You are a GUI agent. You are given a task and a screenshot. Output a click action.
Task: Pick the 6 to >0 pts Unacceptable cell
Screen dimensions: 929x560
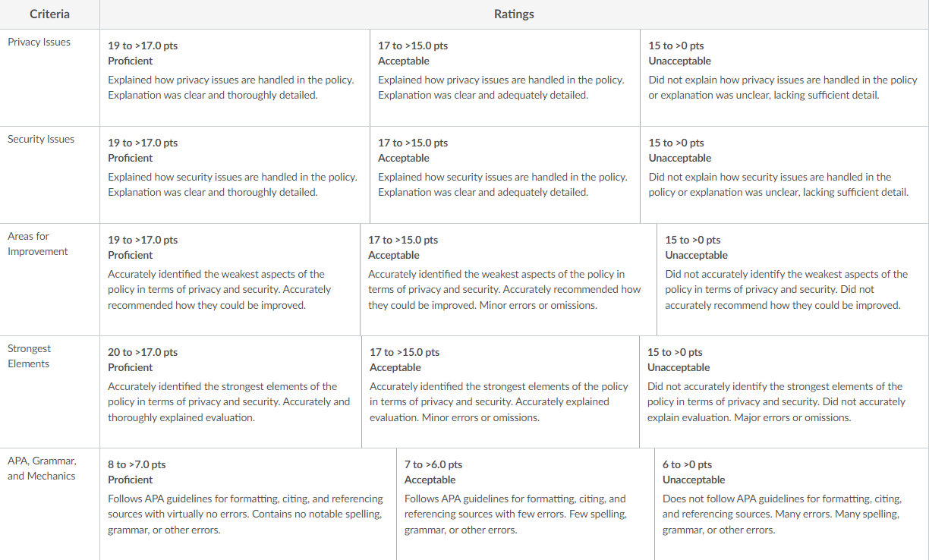tap(792, 504)
